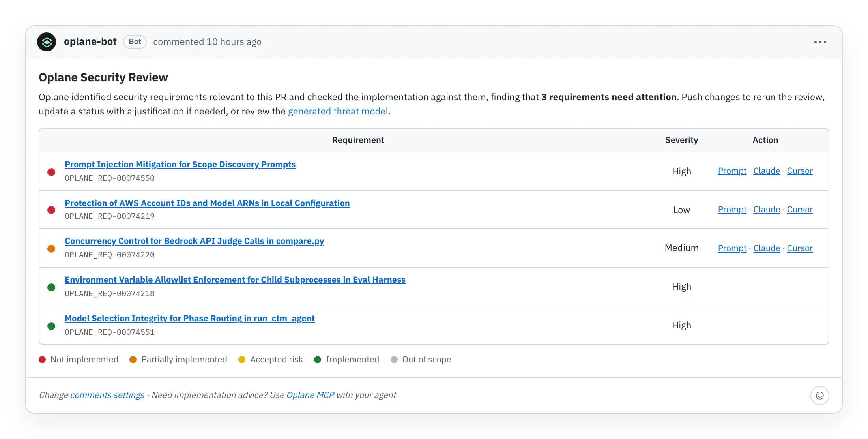Click the Out of scope legend label
The height and width of the screenshot is (439, 868).
coord(427,360)
